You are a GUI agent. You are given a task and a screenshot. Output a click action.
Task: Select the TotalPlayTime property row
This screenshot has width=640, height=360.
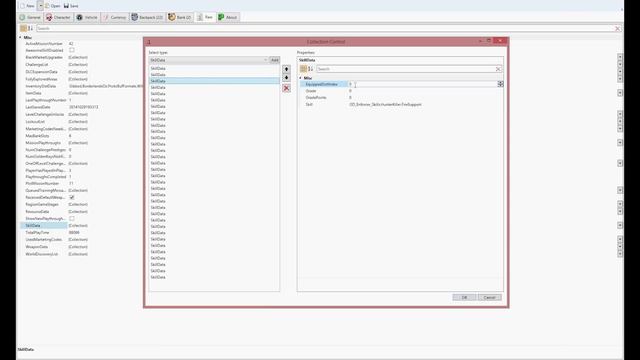tap(37, 232)
